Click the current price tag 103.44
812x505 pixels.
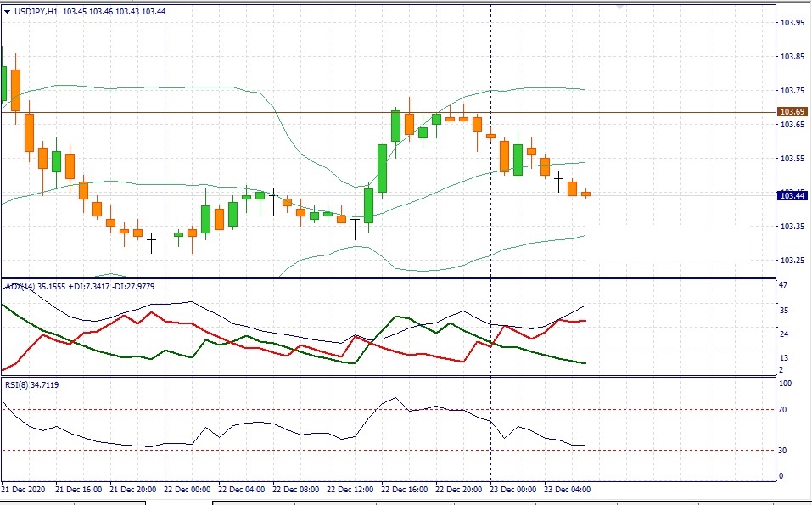(x=792, y=196)
